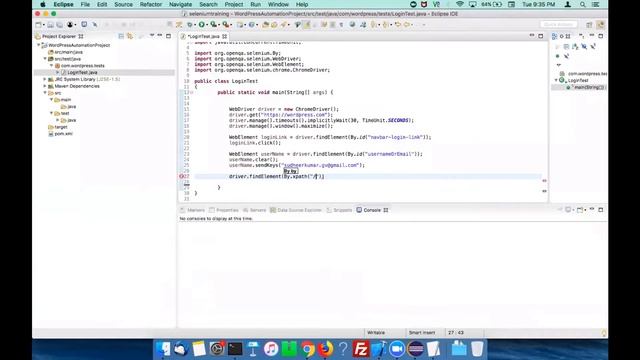Click the Writable status bar entry
The image size is (640, 360).
(376, 333)
